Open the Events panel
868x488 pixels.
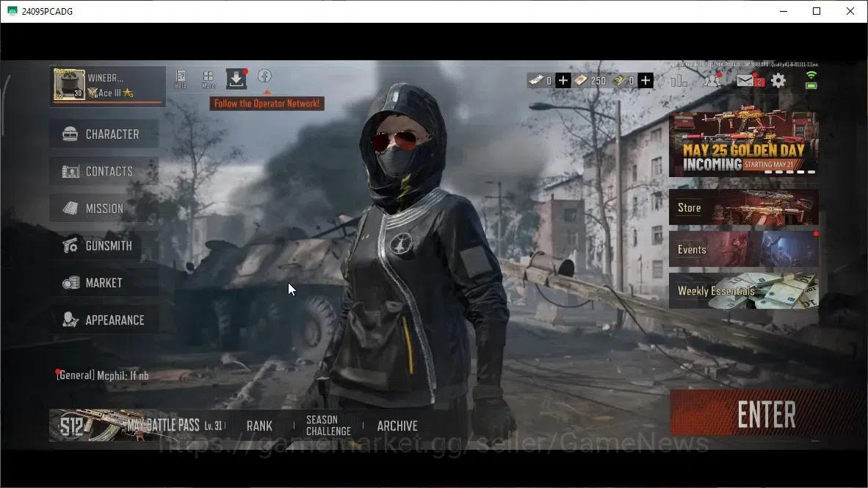click(x=743, y=249)
